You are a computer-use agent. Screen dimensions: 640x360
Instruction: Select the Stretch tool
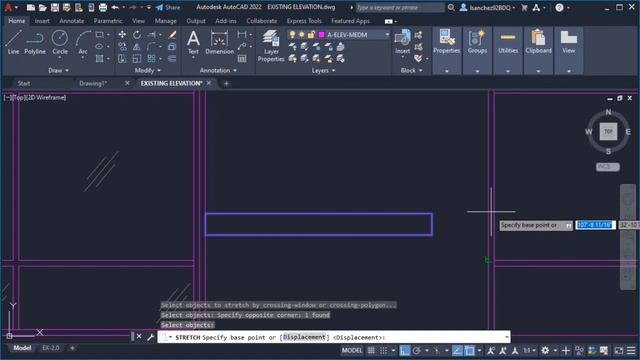[122, 59]
